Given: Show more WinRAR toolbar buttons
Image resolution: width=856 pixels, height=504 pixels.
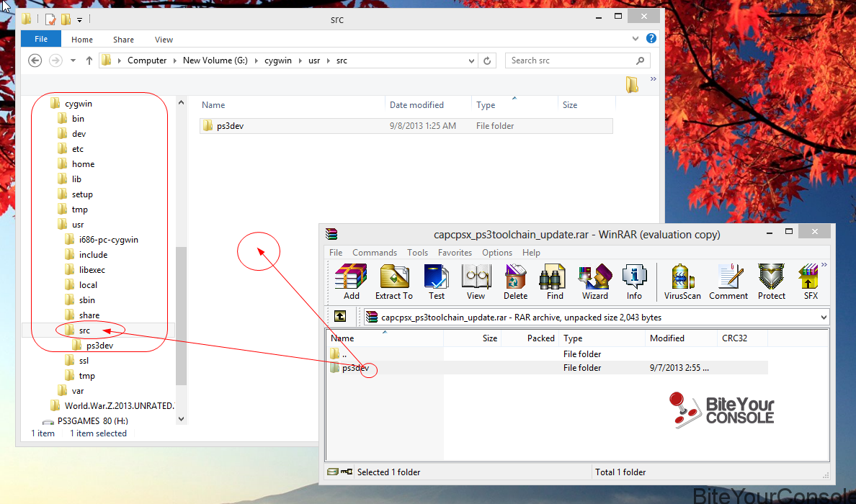Looking at the screenshot, I should pos(824,264).
